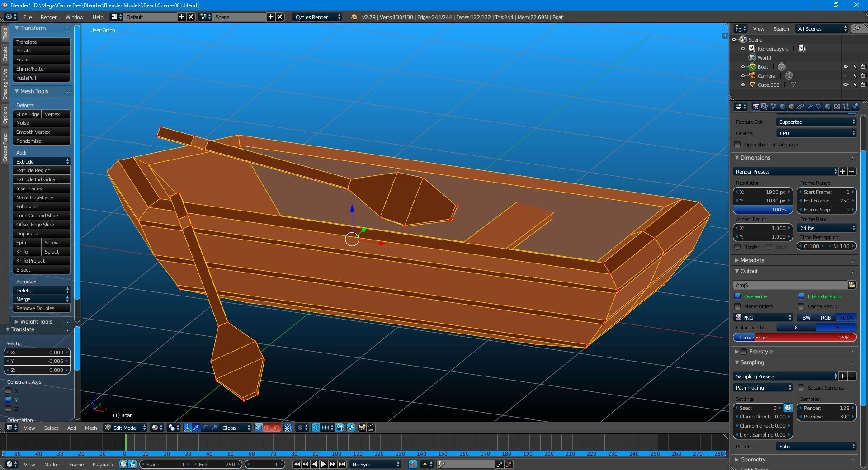Select vertex select mode in viewport header
This screenshot has height=470, width=868.
259,428
